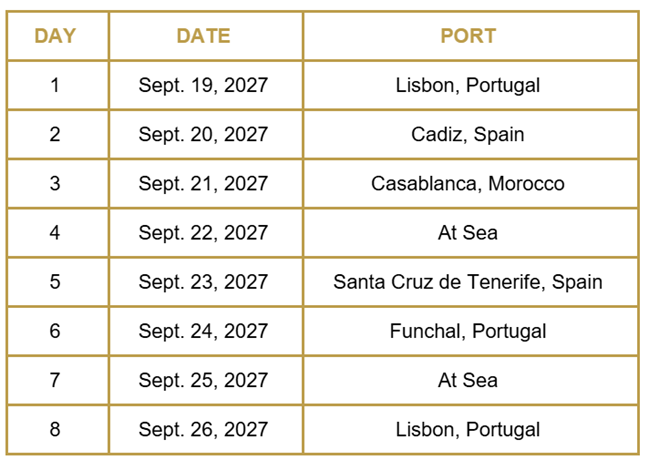Click the PORT column header
The height and width of the screenshot is (460, 649).
point(468,36)
